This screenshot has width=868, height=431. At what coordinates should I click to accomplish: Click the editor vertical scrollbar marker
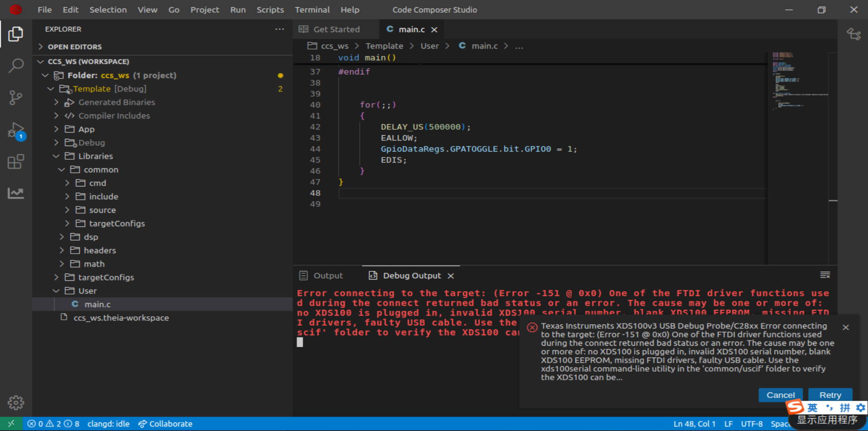(833, 200)
